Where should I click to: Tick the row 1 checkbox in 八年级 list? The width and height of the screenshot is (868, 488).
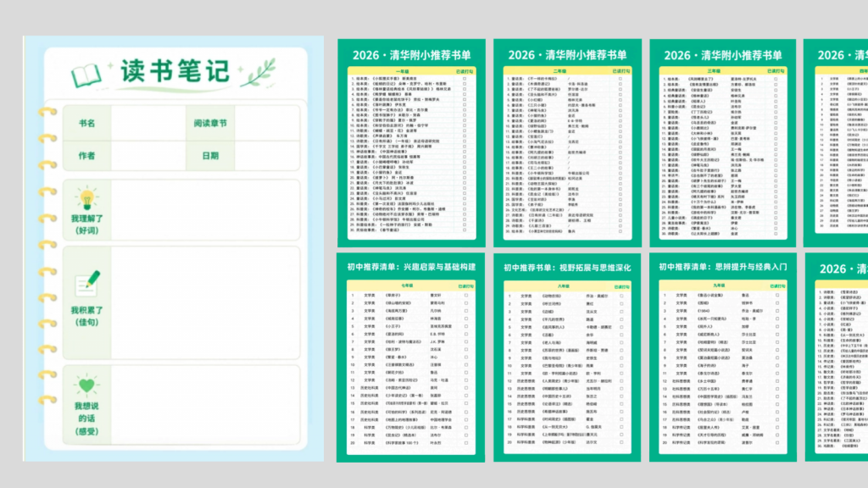coord(621,296)
